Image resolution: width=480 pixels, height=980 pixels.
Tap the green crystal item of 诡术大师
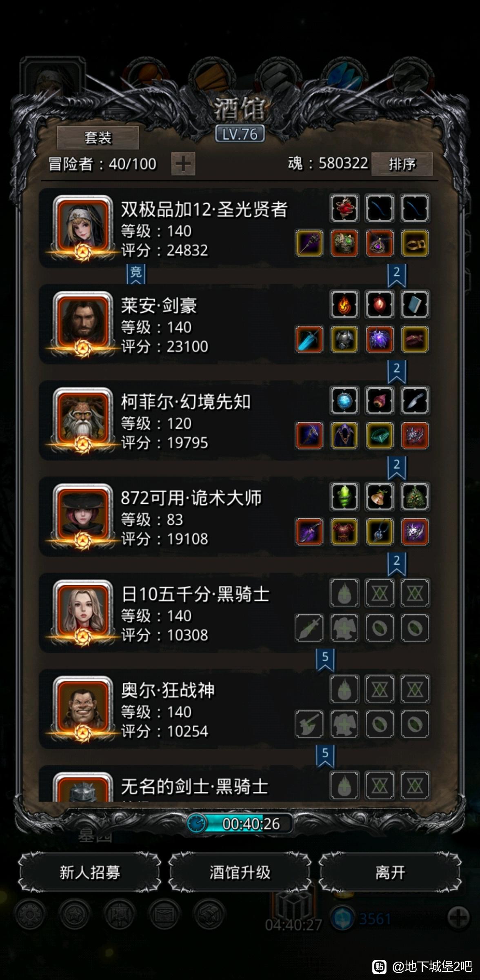tap(344, 497)
